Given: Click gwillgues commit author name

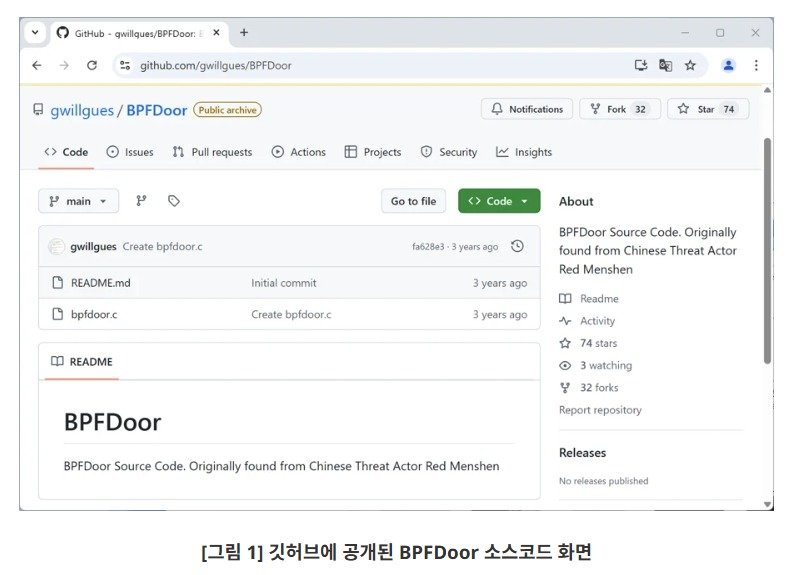Looking at the screenshot, I should pyautogui.click(x=93, y=247).
